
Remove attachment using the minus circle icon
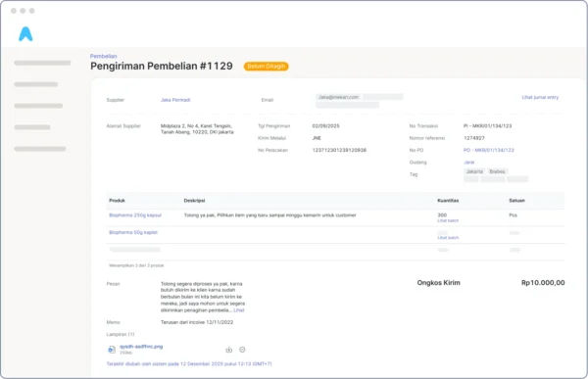tap(242, 350)
